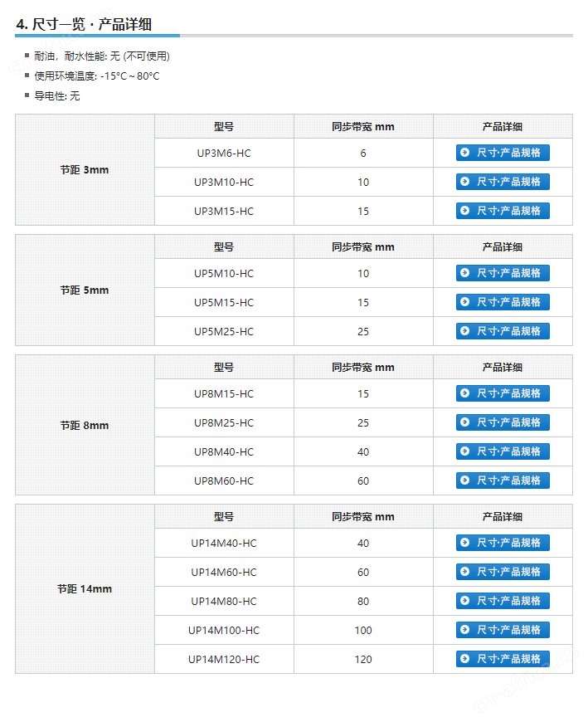Click arrow icon in UP8M25-HC row button

tap(464, 422)
